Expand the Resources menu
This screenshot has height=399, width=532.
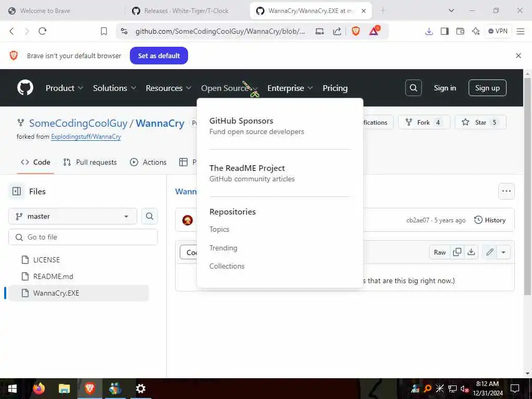(x=169, y=88)
